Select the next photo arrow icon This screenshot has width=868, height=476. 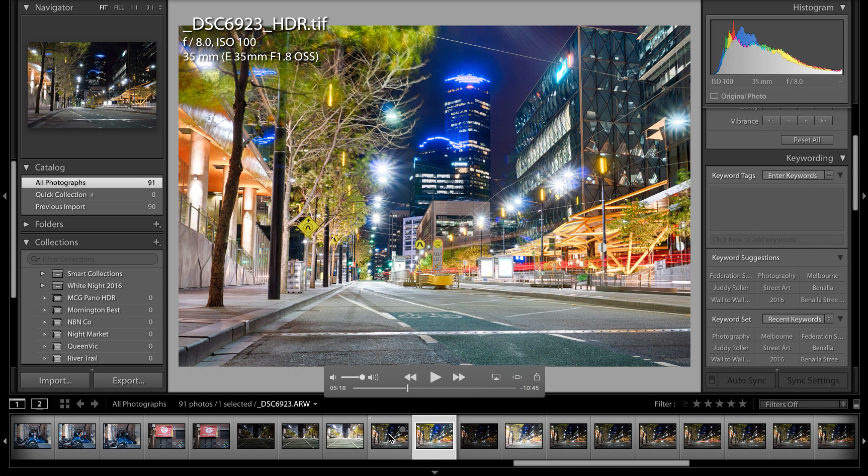point(94,404)
